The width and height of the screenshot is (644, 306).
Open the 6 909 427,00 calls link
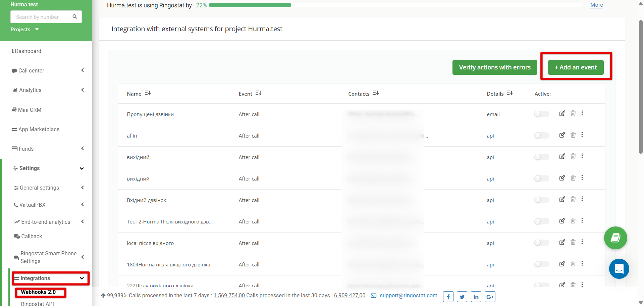click(x=350, y=295)
